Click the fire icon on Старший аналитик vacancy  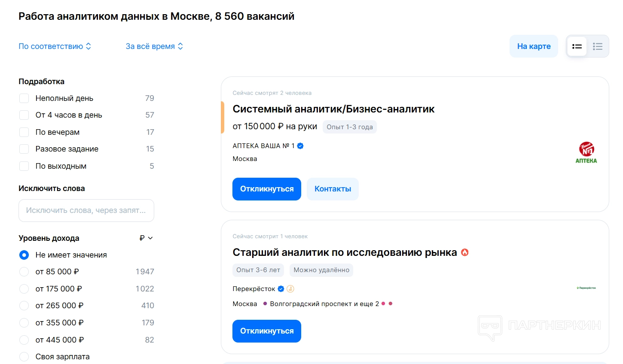464,252
